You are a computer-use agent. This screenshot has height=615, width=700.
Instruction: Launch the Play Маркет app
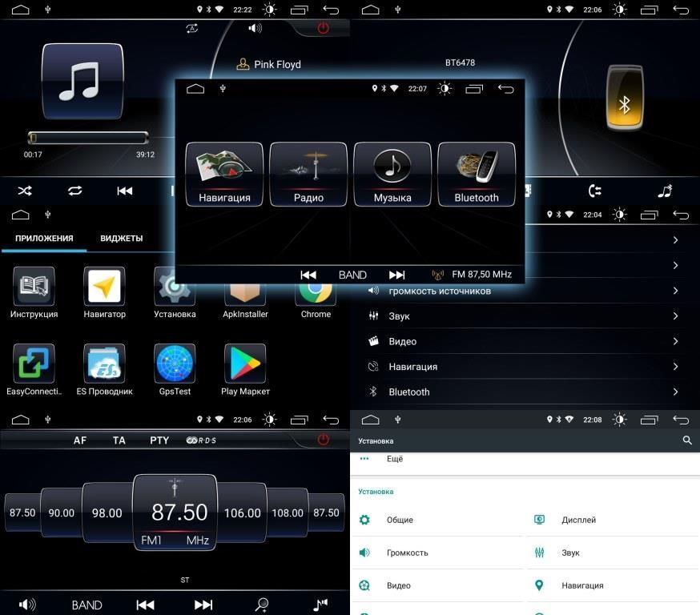click(x=245, y=365)
